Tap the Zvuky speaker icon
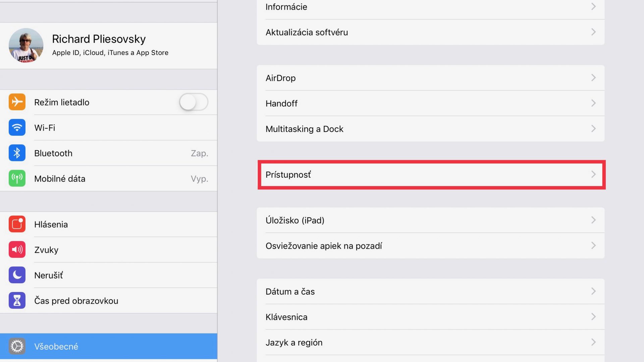The image size is (644, 362). 17,249
